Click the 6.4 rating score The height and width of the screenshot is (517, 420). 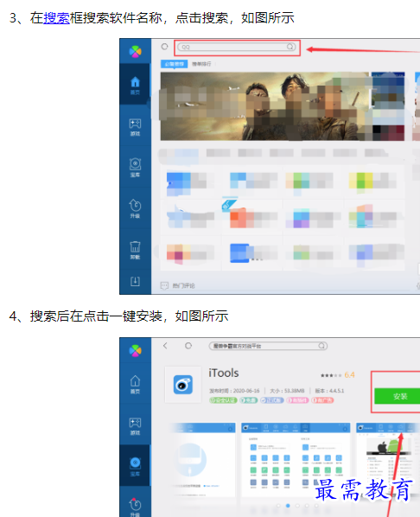point(349,375)
